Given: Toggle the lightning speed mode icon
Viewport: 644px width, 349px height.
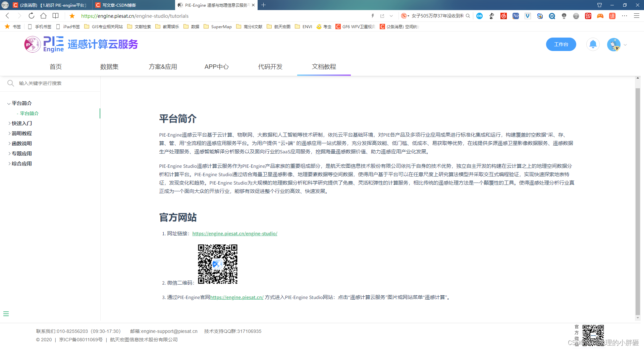Looking at the screenshot, I should pyautogui.click(x=373, y=16).
